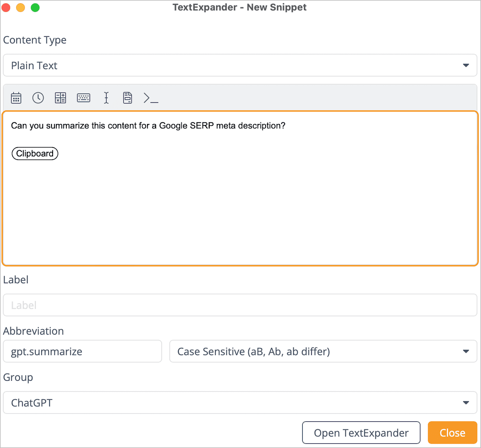Insert a fill-in field via document icon
The width and height of the screenshot is (481, 448).
[127, 98]
